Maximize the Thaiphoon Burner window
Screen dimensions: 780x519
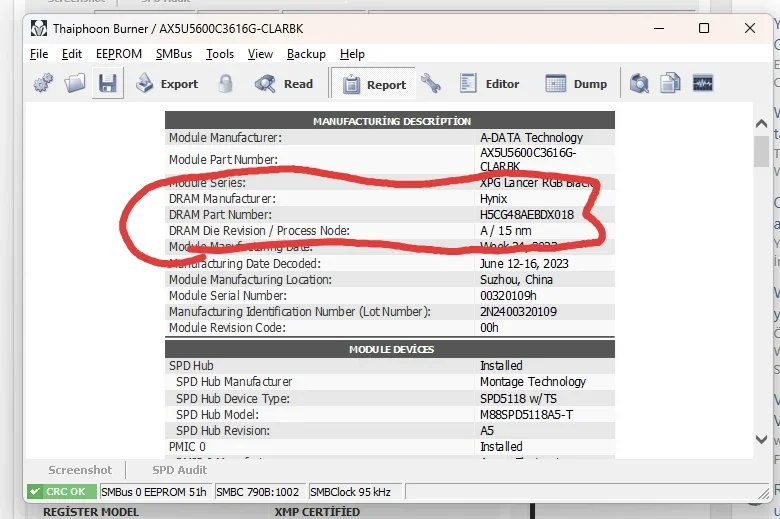coord(704,28)
